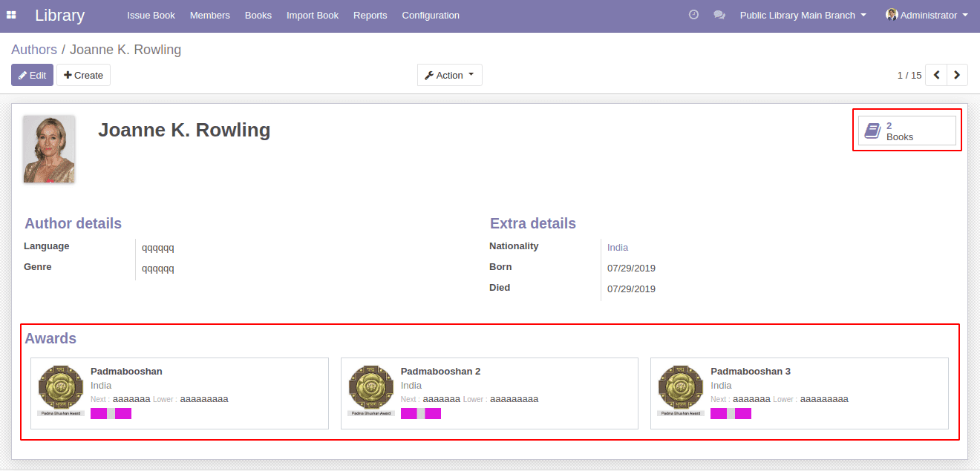Open the Padmabooshan 2 award card title

441,371
